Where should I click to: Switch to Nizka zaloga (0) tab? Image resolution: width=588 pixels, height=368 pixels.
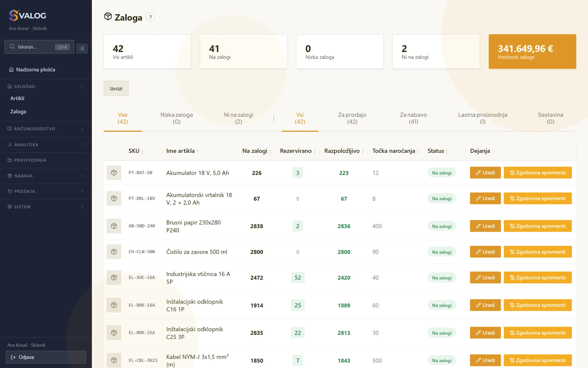coord(177,118)
